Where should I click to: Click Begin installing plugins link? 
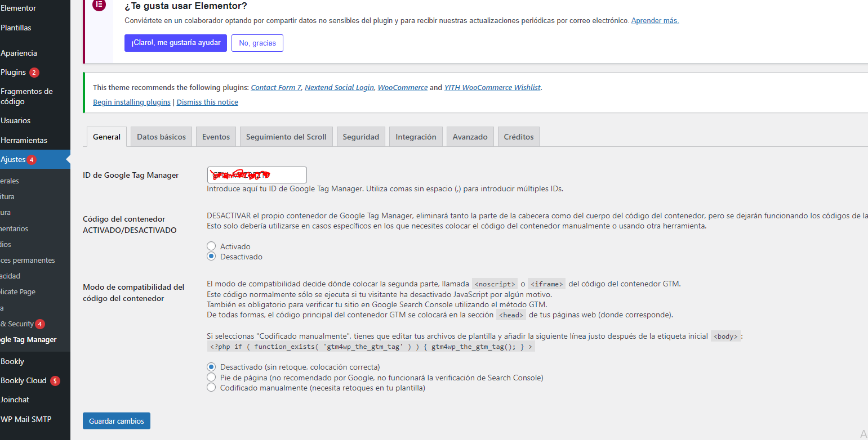(x=132, y=102)
